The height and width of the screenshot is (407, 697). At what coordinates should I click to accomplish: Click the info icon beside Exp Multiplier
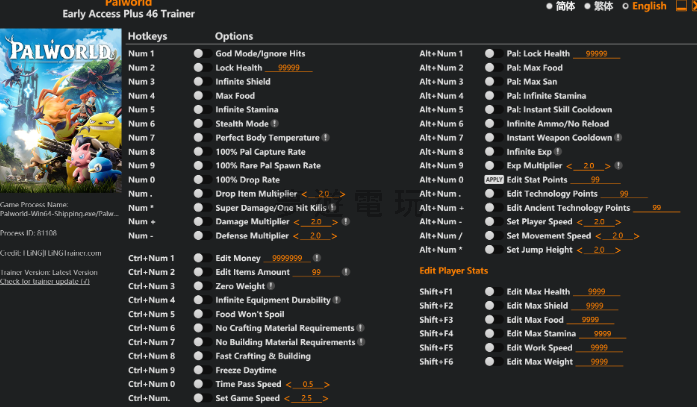618,165
